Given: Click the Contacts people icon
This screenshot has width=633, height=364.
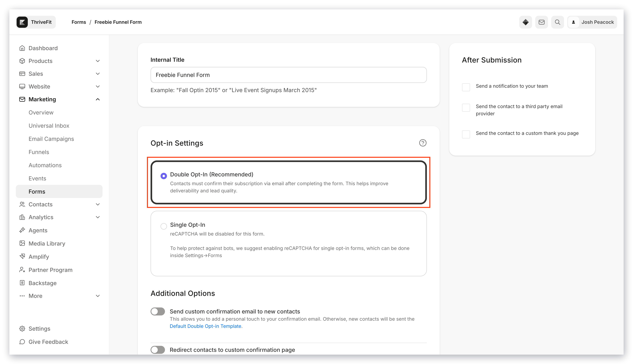Looking at the screenshot, I should pos(22,204).
